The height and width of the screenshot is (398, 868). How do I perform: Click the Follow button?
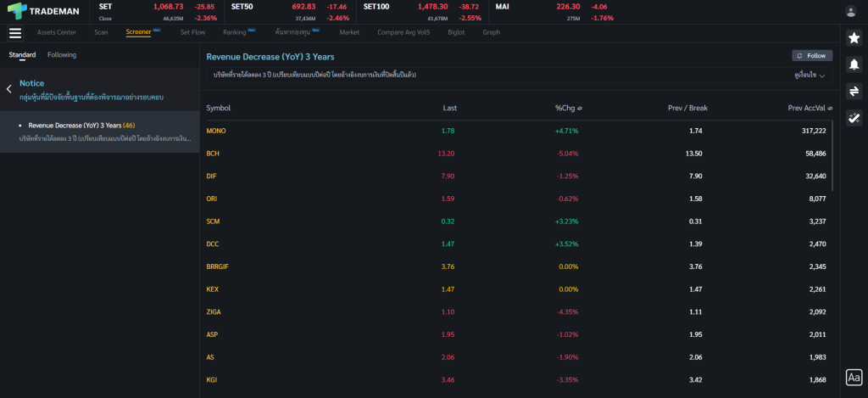[811, 56]
